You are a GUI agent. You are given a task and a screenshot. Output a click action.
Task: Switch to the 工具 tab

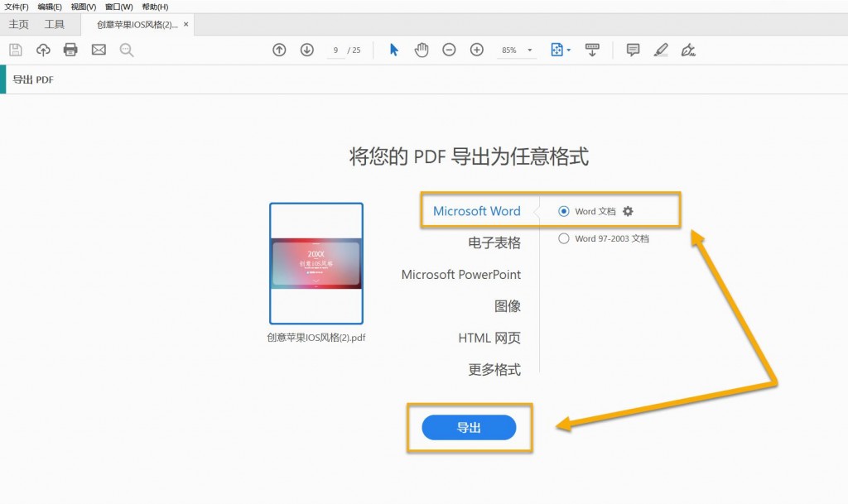54,24
